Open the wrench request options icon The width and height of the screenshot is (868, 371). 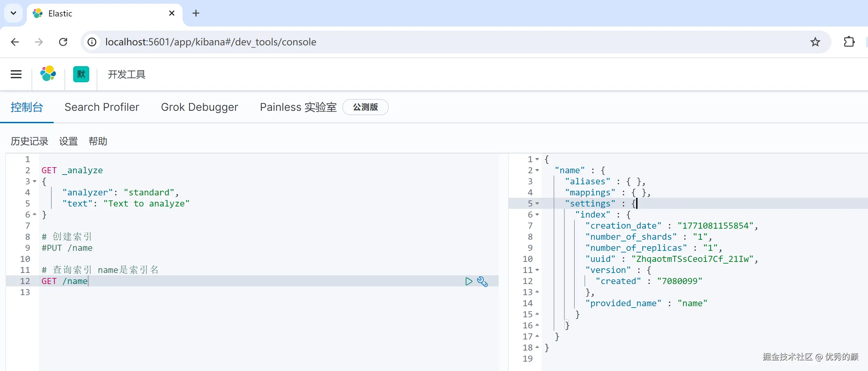click(x=482, y=281)
